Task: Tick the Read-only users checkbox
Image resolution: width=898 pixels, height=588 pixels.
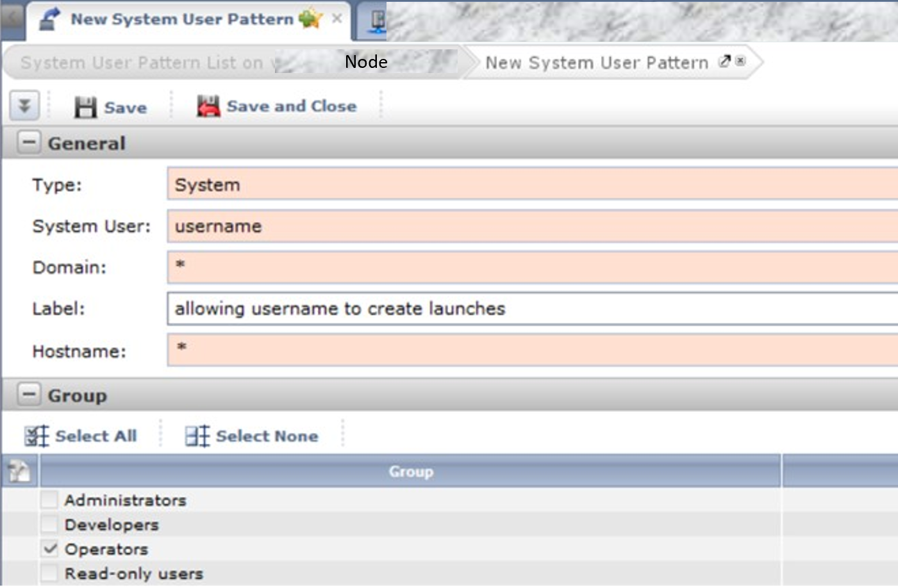Action: [x=49, y=573]
